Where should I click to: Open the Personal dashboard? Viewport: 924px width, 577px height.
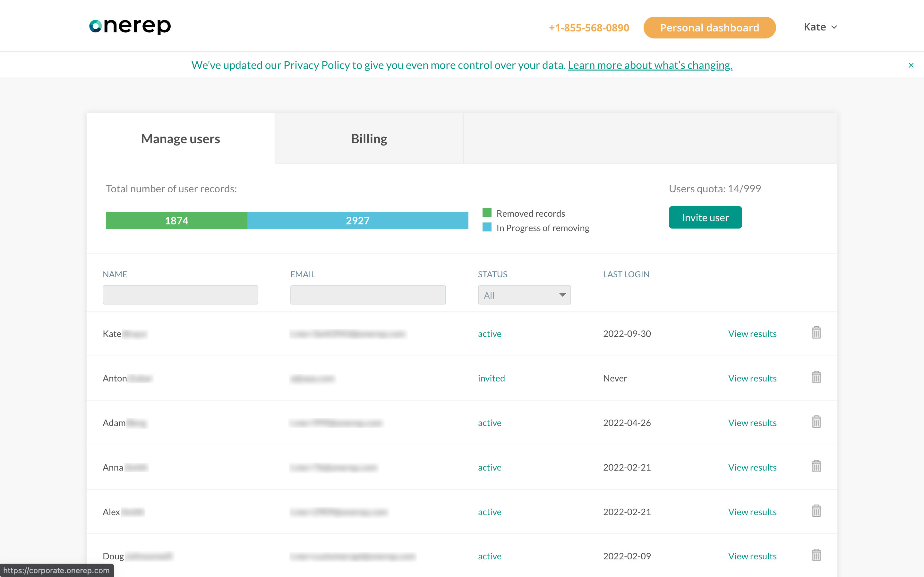tap(709, 27)
